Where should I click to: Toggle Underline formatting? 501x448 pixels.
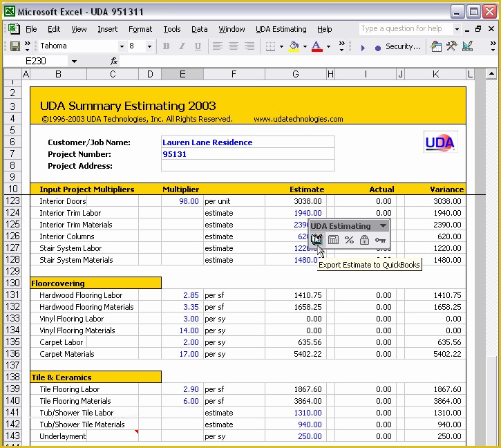point(198,46)
